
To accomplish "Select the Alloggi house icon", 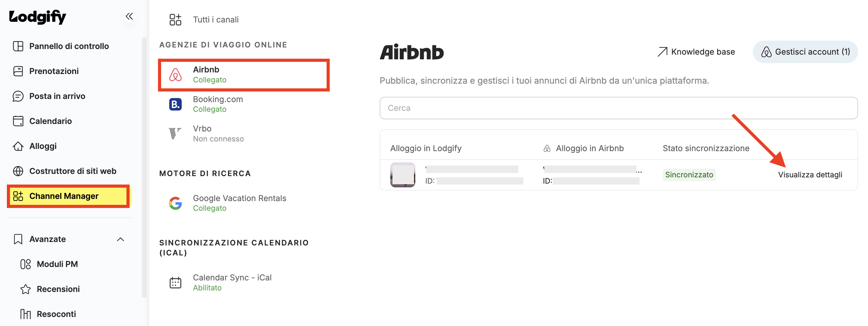I will point(18,146).
